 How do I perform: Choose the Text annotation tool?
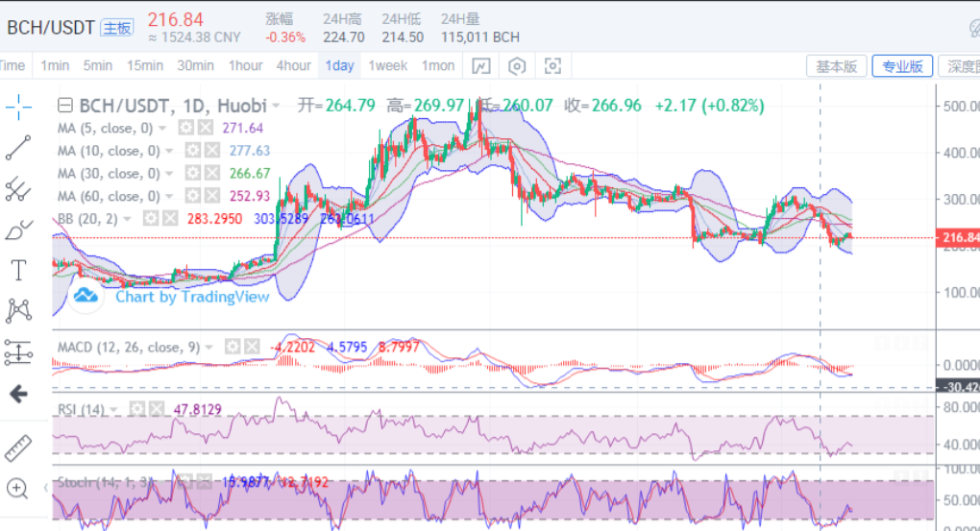tap(18, 270)
